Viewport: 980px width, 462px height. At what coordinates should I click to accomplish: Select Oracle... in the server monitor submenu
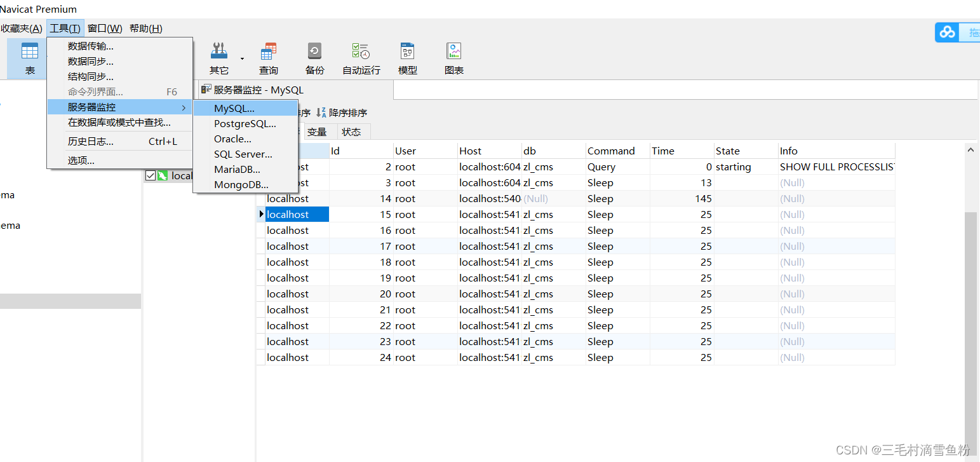click(246, 139)
